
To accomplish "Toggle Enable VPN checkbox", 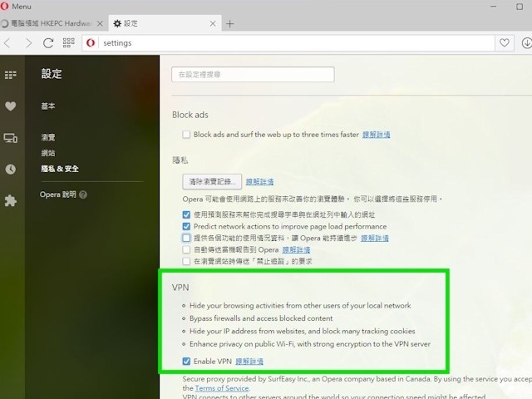I will coord(186,362).
